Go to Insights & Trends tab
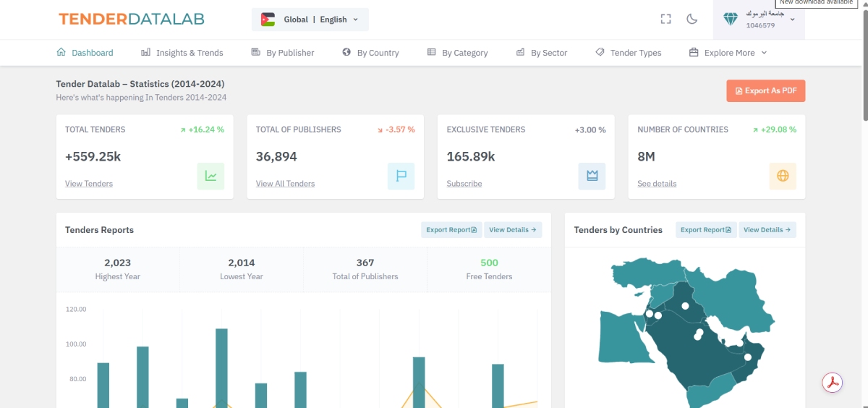The height and width of the screenshot is (408, 868). pos(182,53)
